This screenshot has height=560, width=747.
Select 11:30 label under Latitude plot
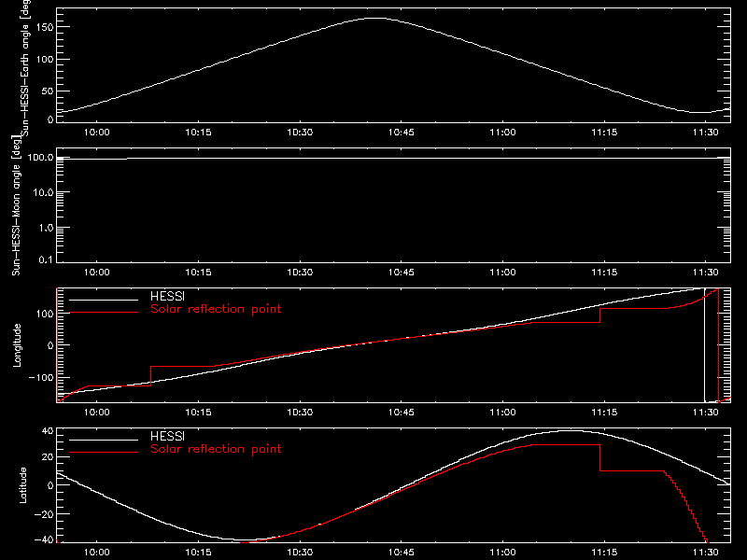tap(706, 552)
